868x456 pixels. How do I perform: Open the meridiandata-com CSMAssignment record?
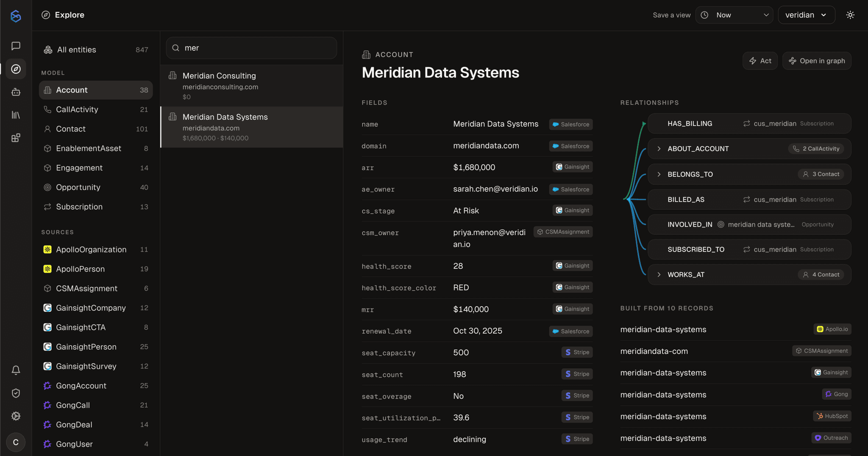click(x=735, y=351)
